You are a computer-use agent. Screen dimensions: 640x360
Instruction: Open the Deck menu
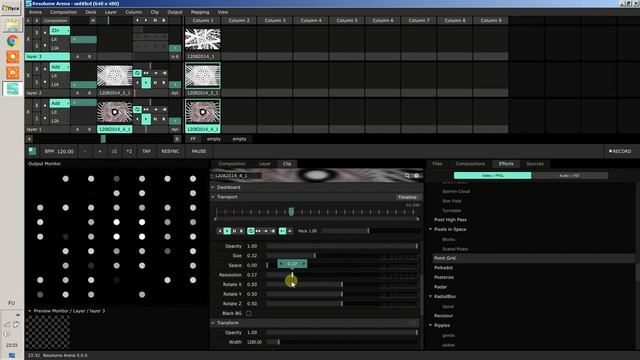(91, 12)
